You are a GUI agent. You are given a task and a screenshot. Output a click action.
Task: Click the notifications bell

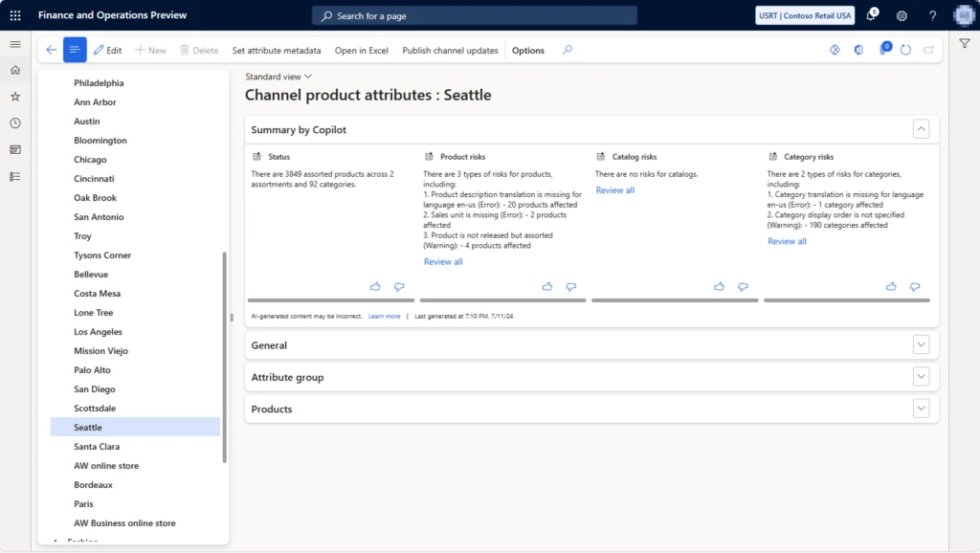tap(869, 15)
